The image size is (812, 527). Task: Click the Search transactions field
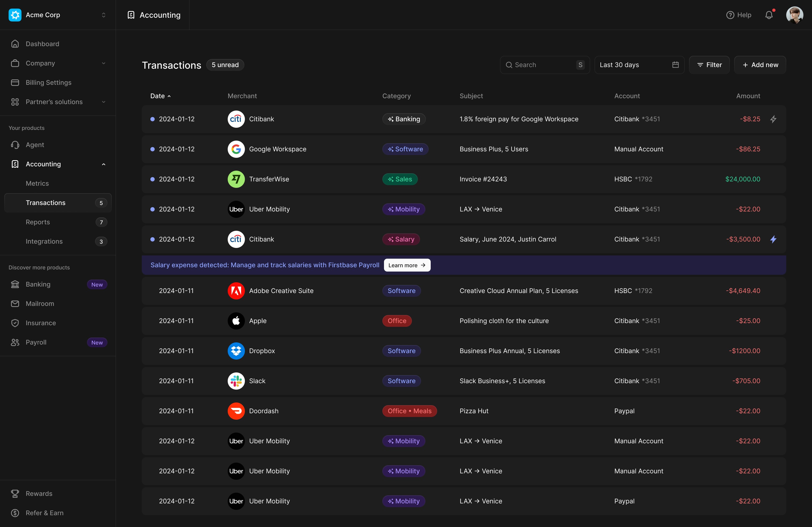[542, 65]
